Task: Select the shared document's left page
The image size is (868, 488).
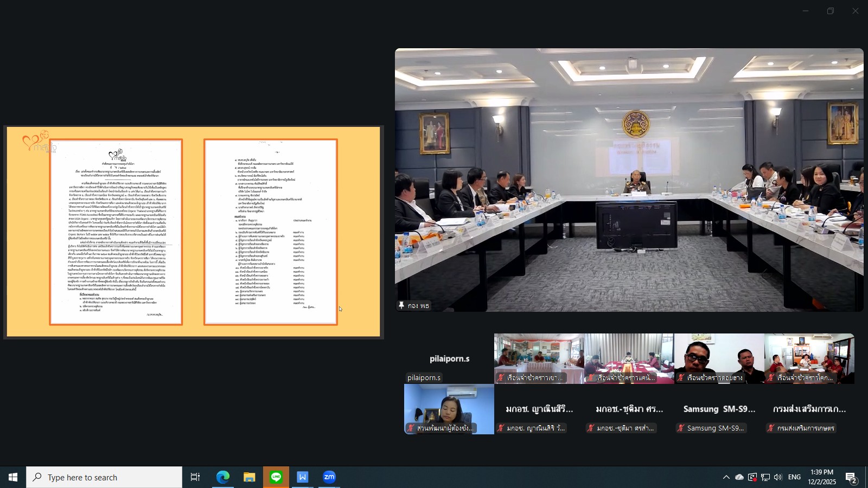Action: [x=116, y=232]
